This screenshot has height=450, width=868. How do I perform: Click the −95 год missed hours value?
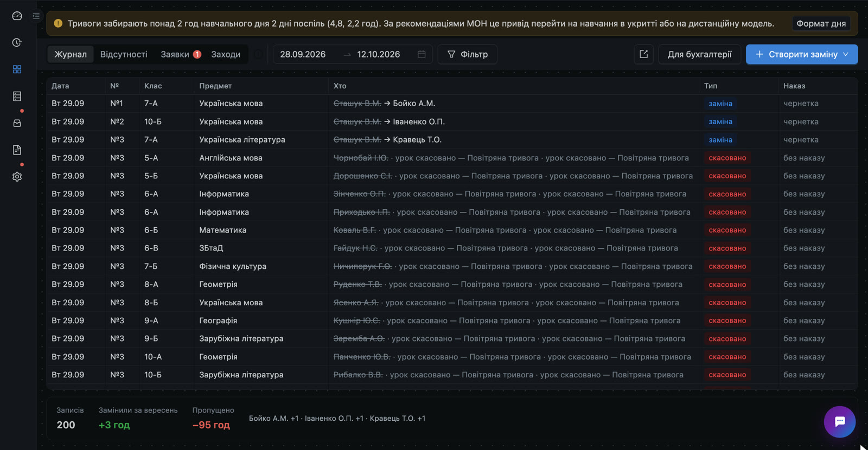[211, 425]
